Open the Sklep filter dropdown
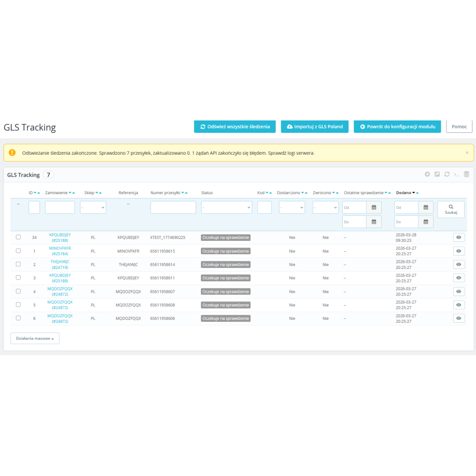Screen dimensions: 476x476 [93, 208]
